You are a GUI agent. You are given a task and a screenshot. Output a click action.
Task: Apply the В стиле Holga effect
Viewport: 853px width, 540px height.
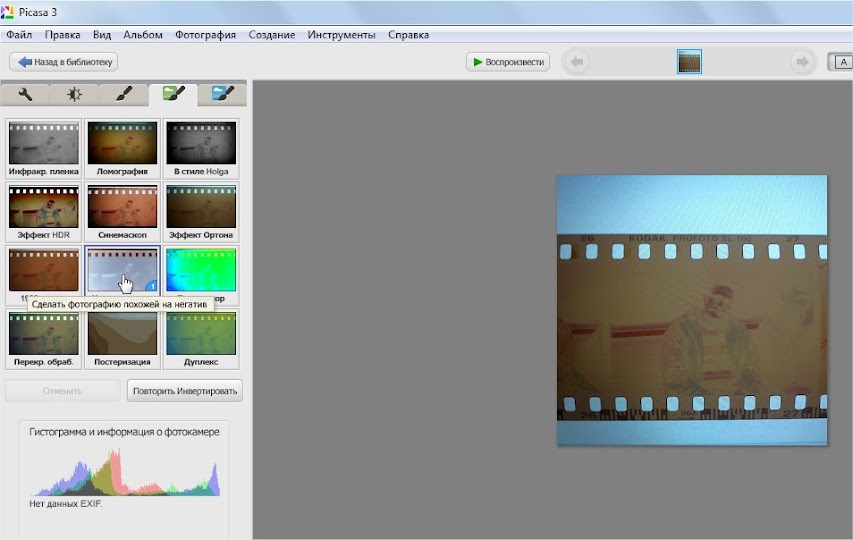click(x=201, y=148)
